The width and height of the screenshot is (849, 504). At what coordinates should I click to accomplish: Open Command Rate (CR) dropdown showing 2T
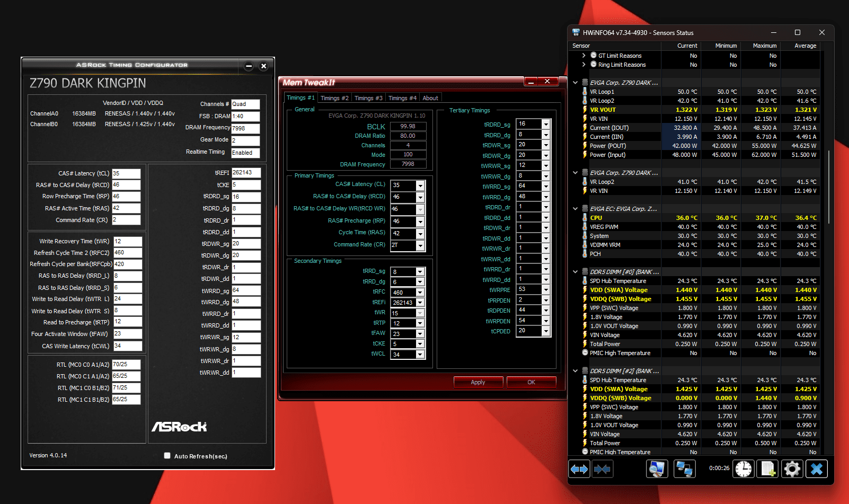pyautogui.click(x=420, y=245)
